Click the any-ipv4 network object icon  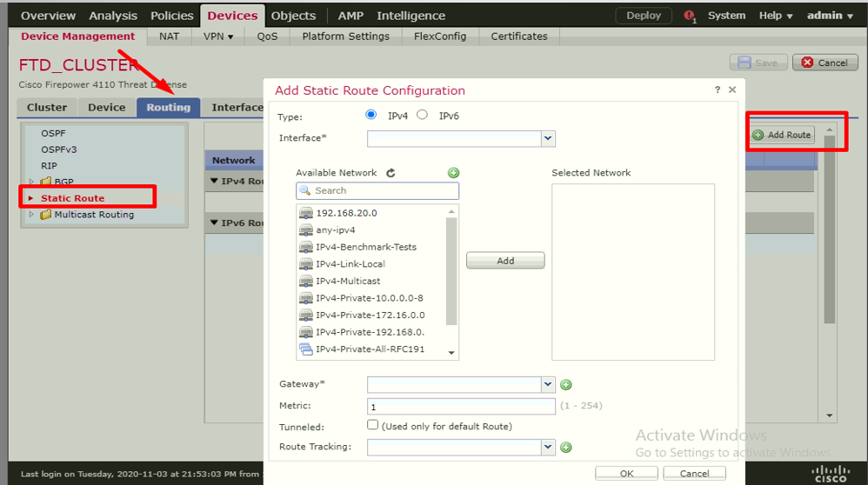coord(305,230)
